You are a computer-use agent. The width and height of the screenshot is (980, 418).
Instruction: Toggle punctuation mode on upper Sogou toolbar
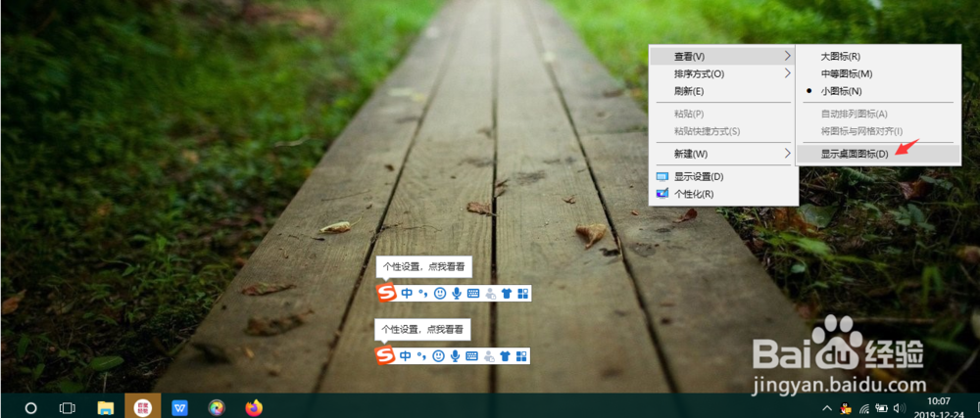click(x=423, y=294)
